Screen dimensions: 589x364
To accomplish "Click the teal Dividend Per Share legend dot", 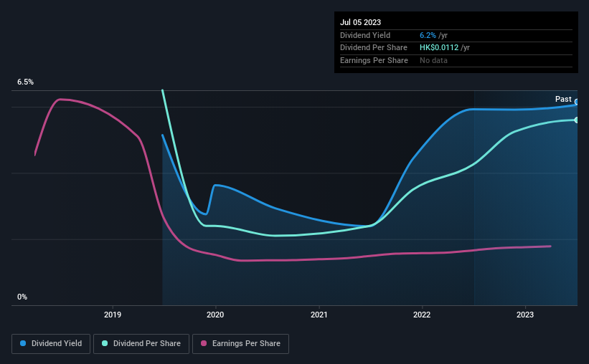I will [x=105, y=343].
